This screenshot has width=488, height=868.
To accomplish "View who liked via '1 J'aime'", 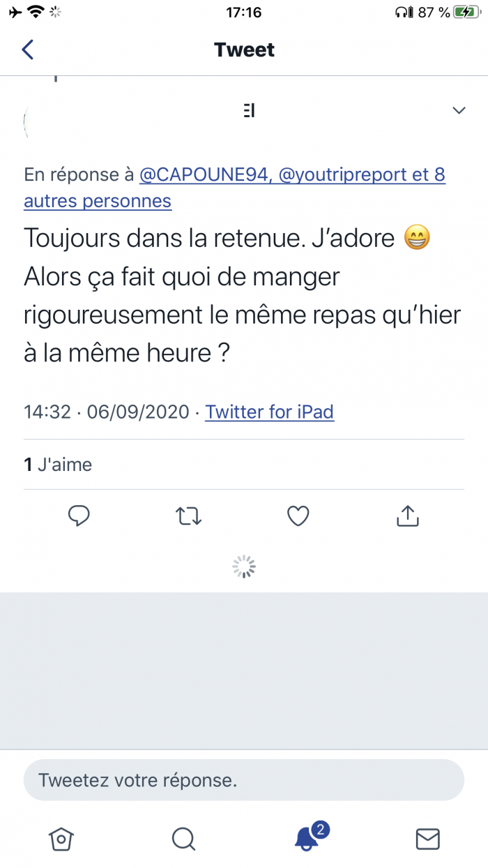I will (x=58, y=465).
